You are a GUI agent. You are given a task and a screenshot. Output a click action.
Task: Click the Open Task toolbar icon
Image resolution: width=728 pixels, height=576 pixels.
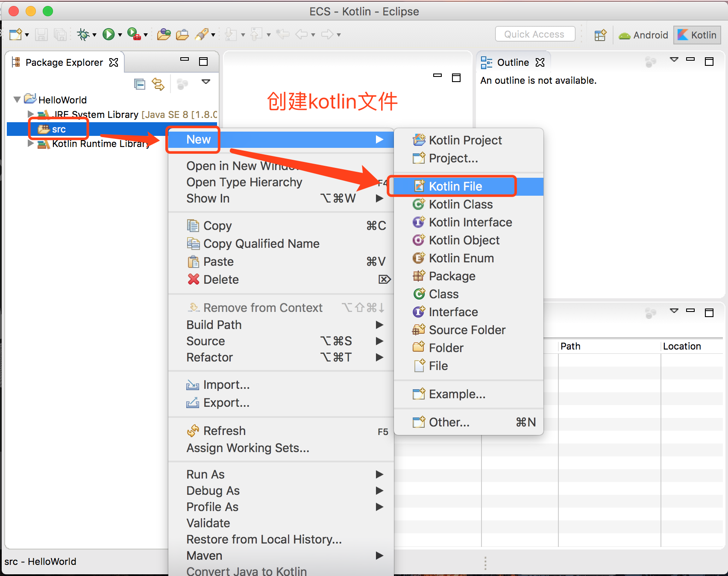pos(182,35)
